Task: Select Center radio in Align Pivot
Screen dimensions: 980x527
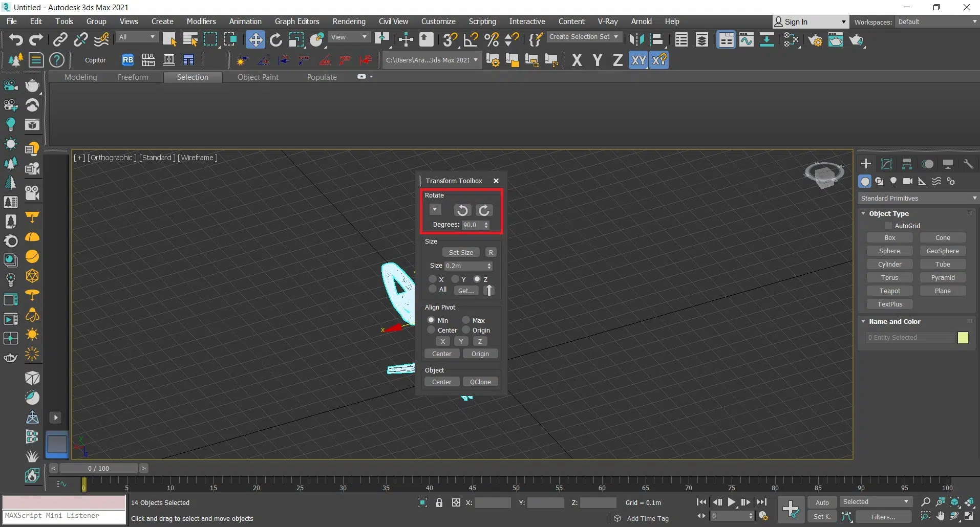Action: [x=432, y=330]
